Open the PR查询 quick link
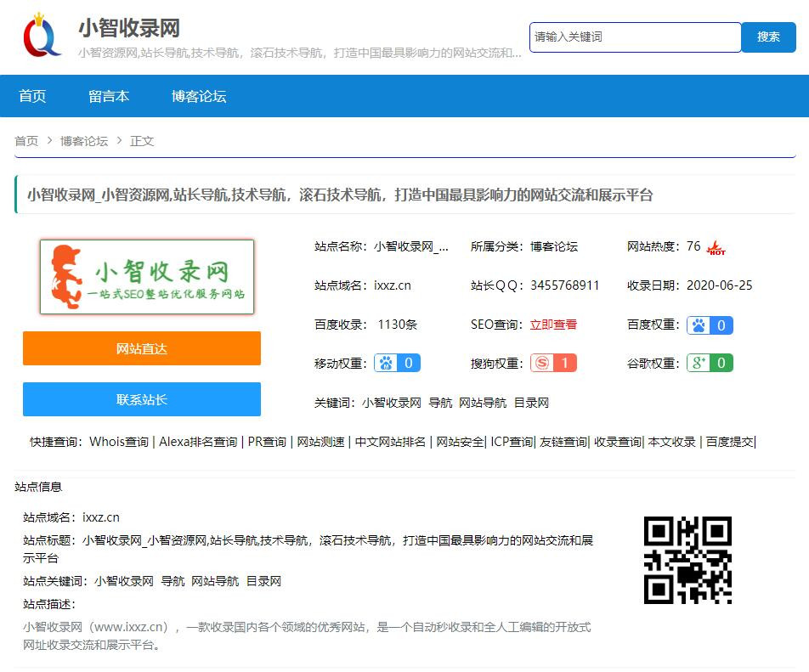The image size is (809, 672). tap(267, 442)
